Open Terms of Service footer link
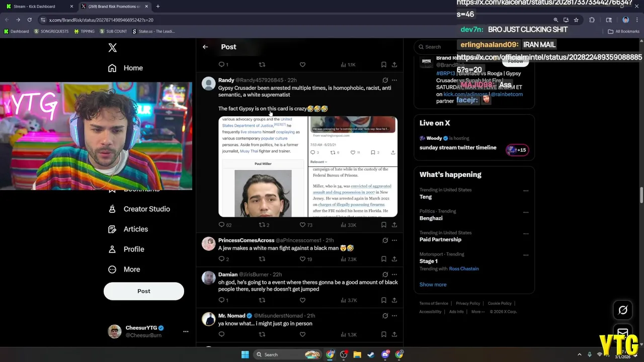The width and height of the screenshot is (644, 362). (434, 303)
